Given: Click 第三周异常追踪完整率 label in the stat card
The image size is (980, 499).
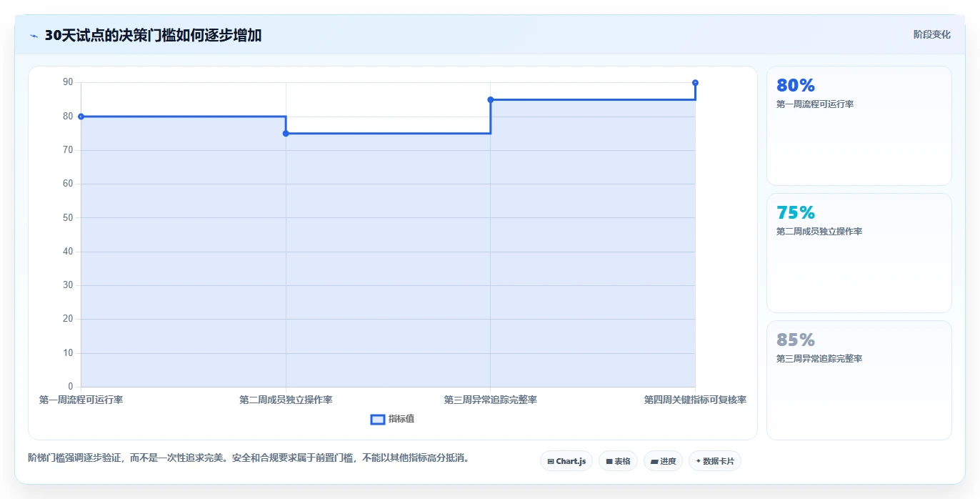Looking at the screenshot, I should [819, 359].
